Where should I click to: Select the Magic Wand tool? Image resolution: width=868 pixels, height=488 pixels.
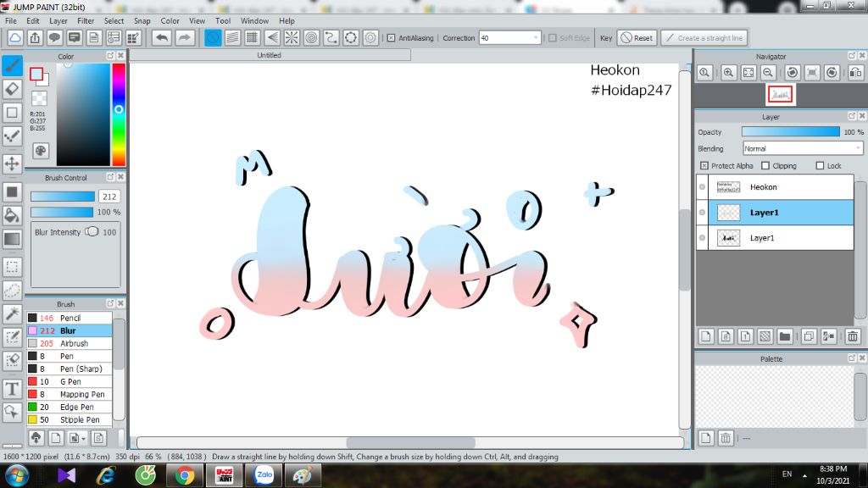pyautogui.click(x=12, y=313)
